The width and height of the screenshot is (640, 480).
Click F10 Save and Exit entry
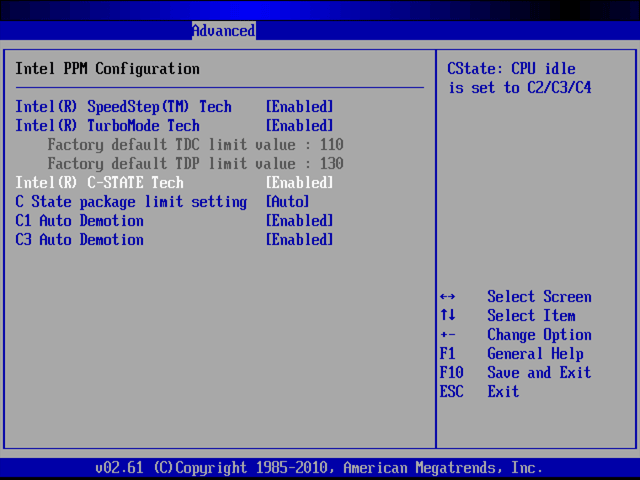516,373
